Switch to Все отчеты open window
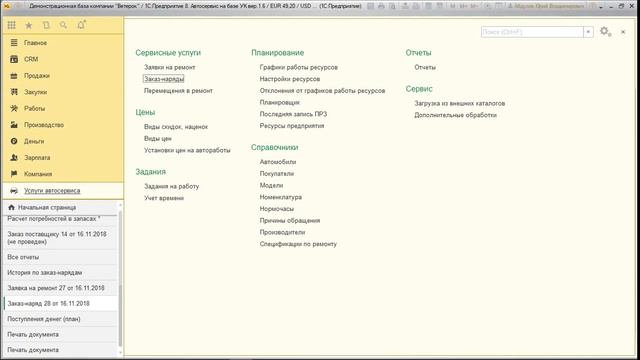Image resolution: width=640 pixels, height=360 pixels. click(x=60, y=257)
